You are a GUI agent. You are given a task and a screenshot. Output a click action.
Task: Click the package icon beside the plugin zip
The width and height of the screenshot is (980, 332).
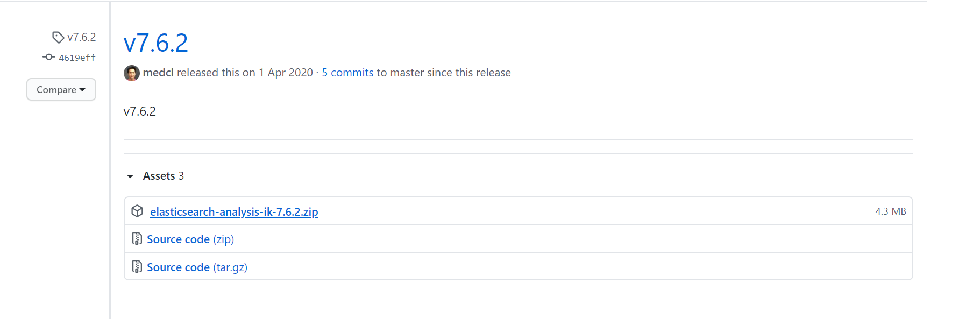(x=137, y=211)
